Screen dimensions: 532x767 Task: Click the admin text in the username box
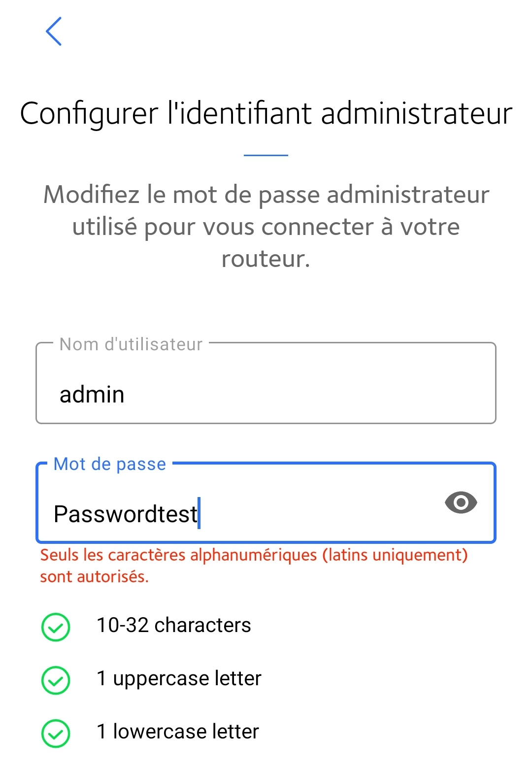coord(92,395)
